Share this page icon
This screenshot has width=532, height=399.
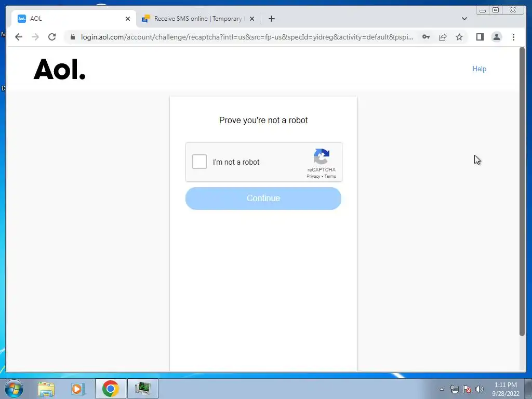(x=443, y=37)
